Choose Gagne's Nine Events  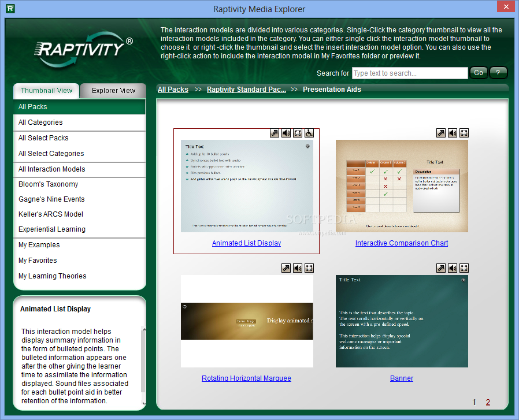point(79,199)
